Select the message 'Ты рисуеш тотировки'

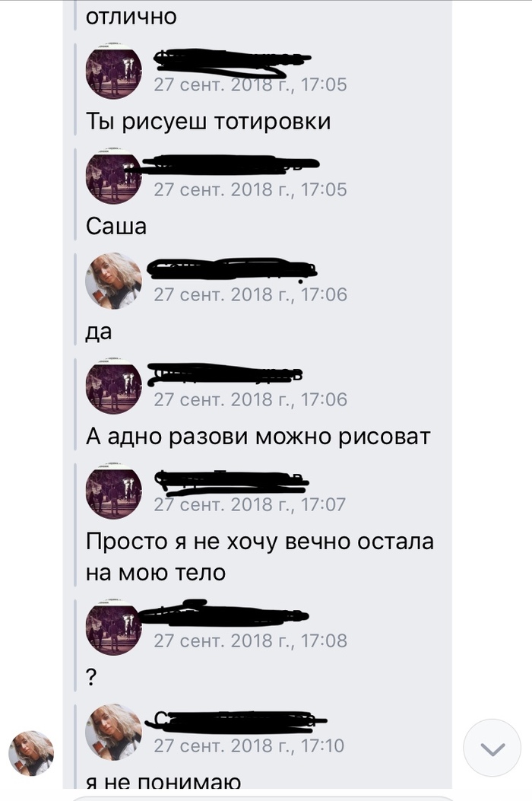[x=208, y=122]
